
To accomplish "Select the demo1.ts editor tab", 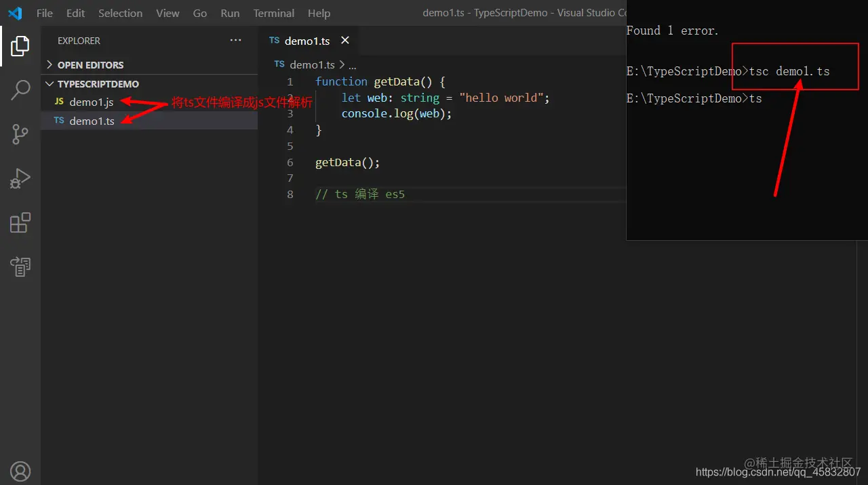I will 308,41.
